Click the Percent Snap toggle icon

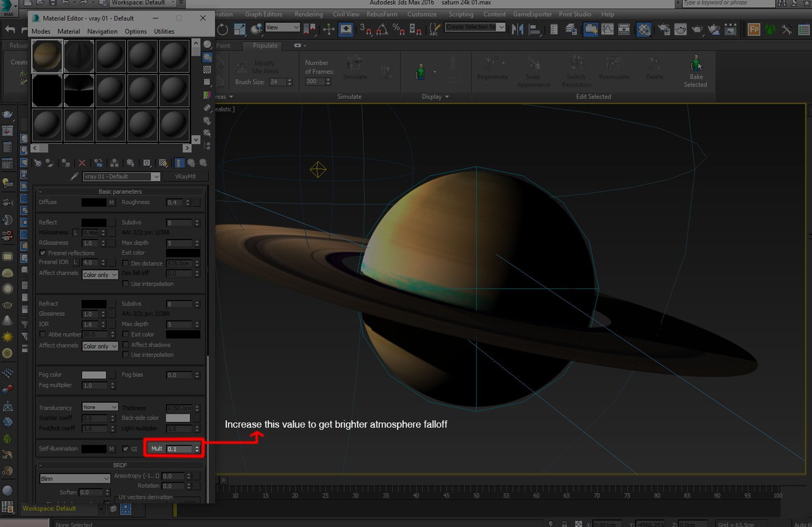point(398,30)
